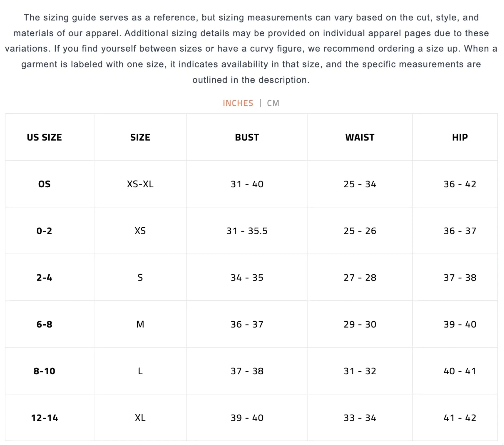The image size is (504, 445).
Task: Click the 27 - 28 waist value
Action: coord(360,278)
